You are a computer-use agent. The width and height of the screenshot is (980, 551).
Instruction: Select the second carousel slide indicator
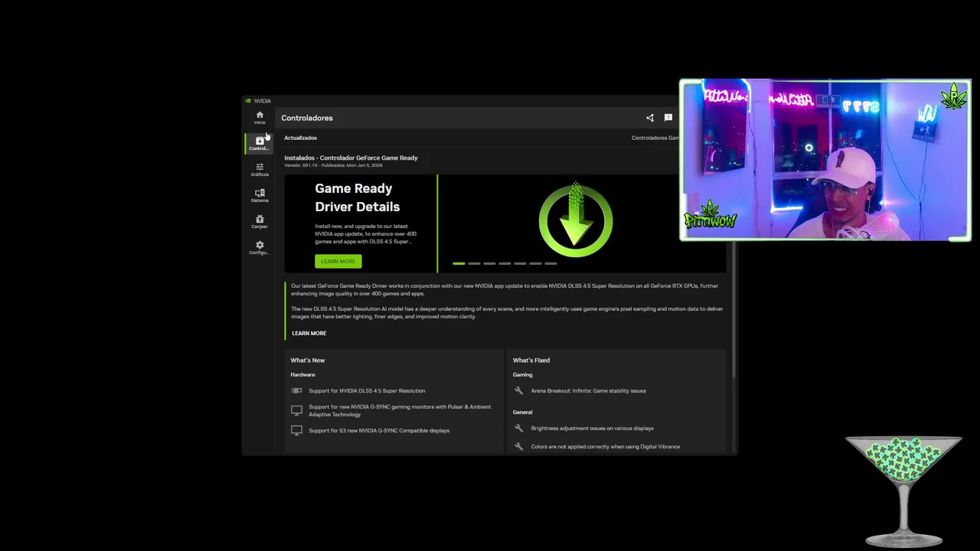tap(474, 263)
